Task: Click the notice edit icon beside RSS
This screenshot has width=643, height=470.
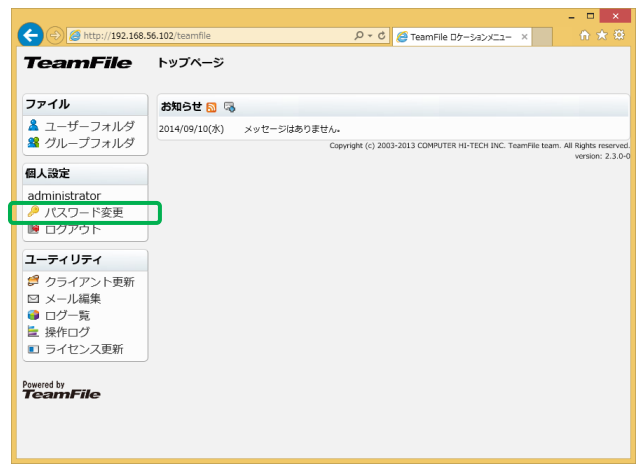Action: (229, 107)
